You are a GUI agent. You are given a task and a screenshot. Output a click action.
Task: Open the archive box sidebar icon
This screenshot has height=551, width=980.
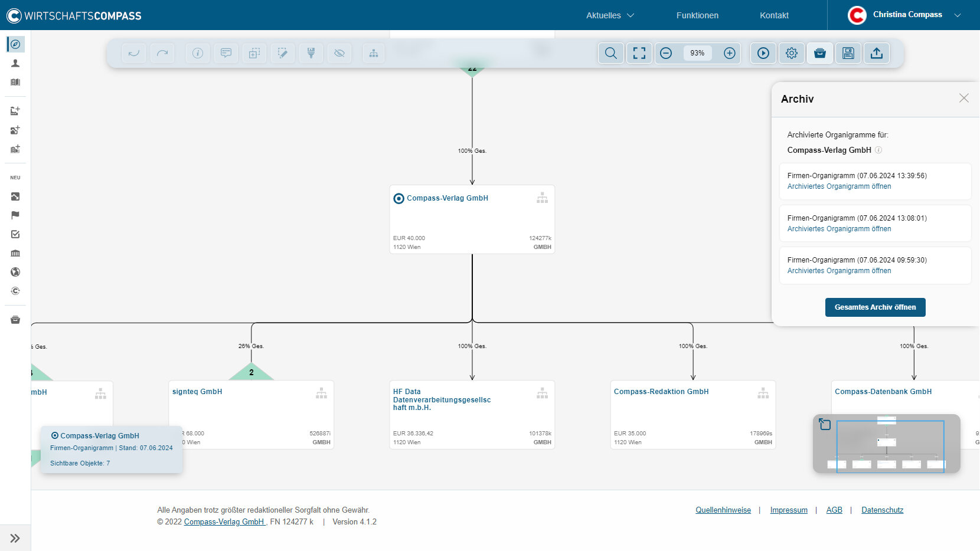15,320
